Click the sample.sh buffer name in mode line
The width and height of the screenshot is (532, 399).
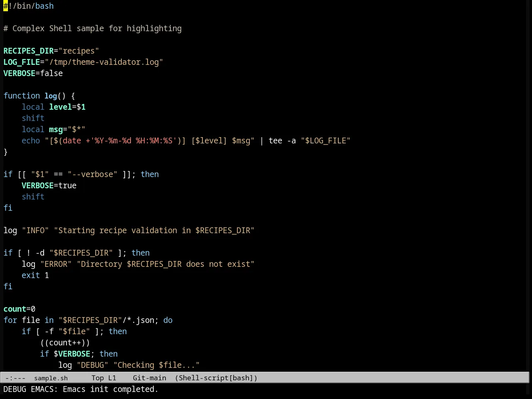[51, 378]
